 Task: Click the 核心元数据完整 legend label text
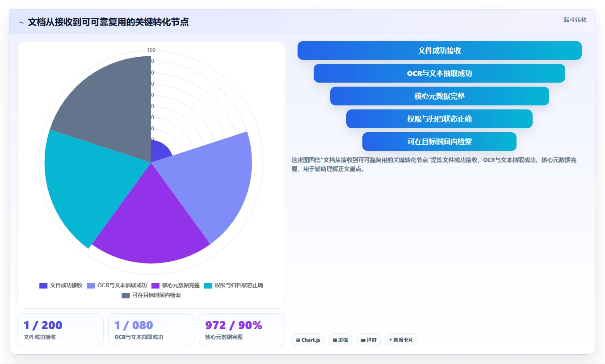[181, 285]
